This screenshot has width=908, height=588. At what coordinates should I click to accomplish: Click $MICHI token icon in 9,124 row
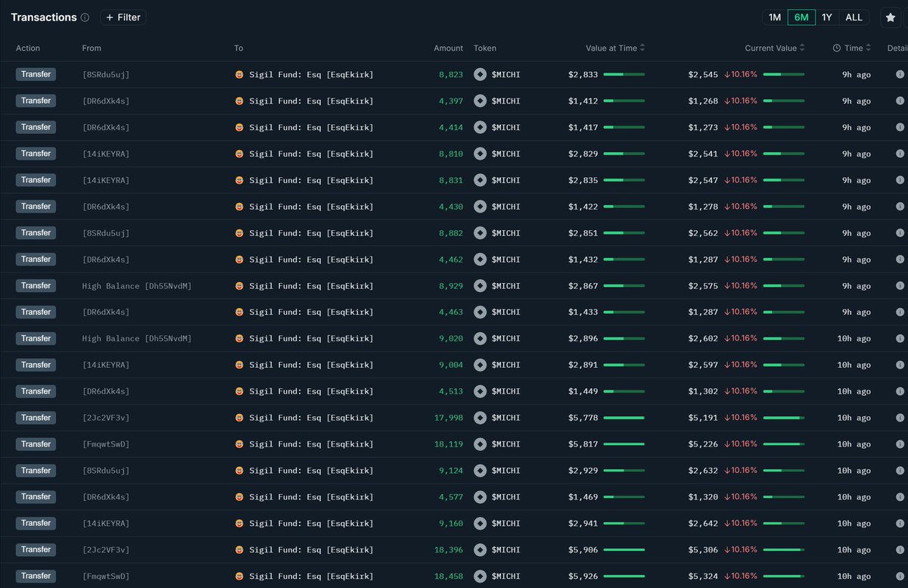coord(480,471)
